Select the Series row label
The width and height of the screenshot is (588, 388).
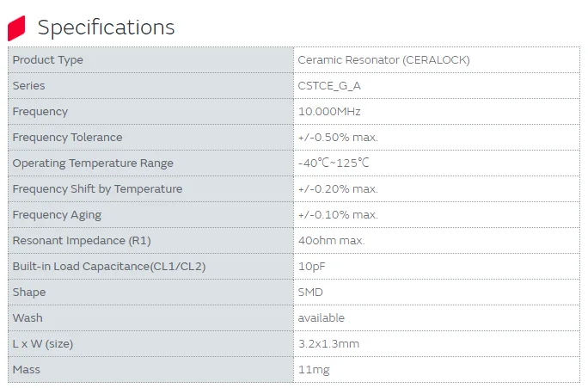click(29, 86)
